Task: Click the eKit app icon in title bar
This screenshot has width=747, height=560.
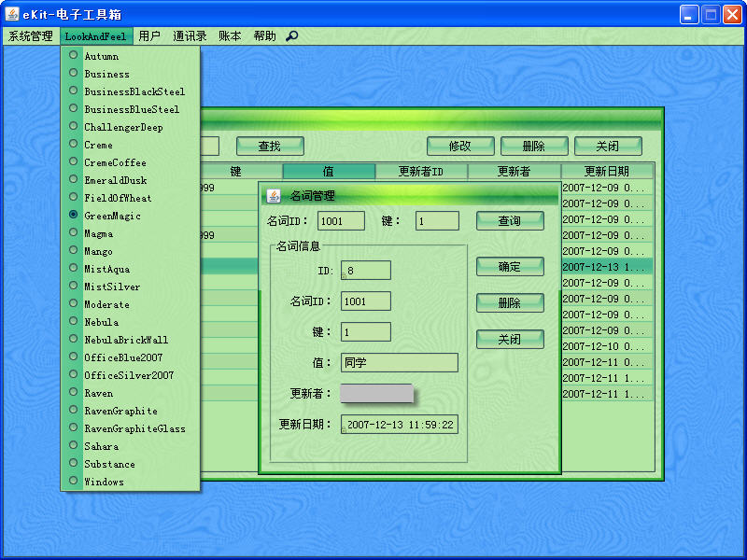Action: tap(12, 14)
